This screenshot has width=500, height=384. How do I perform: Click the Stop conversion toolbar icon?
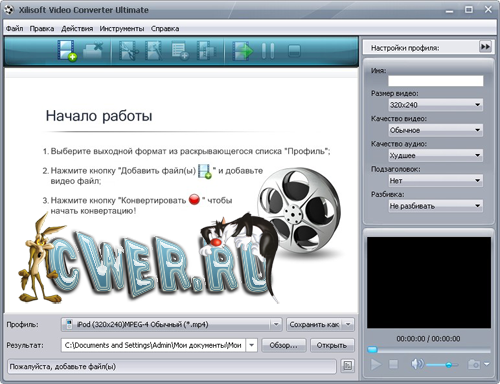[x=294, y=51]
